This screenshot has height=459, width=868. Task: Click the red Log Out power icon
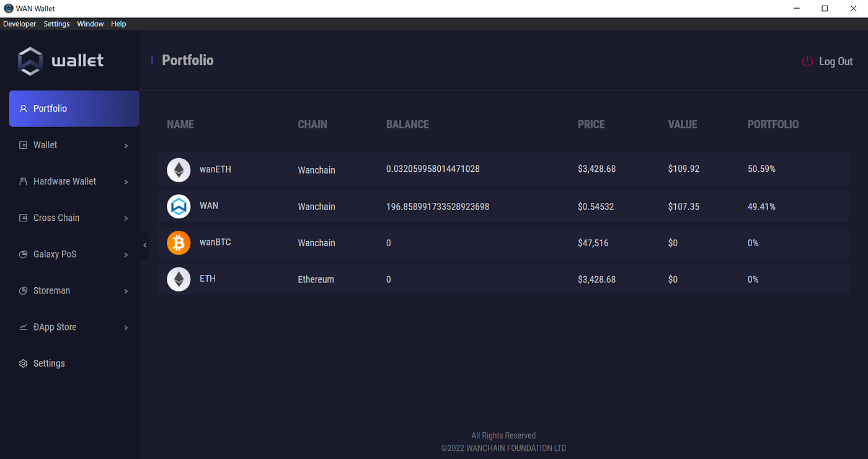(807, 61)
